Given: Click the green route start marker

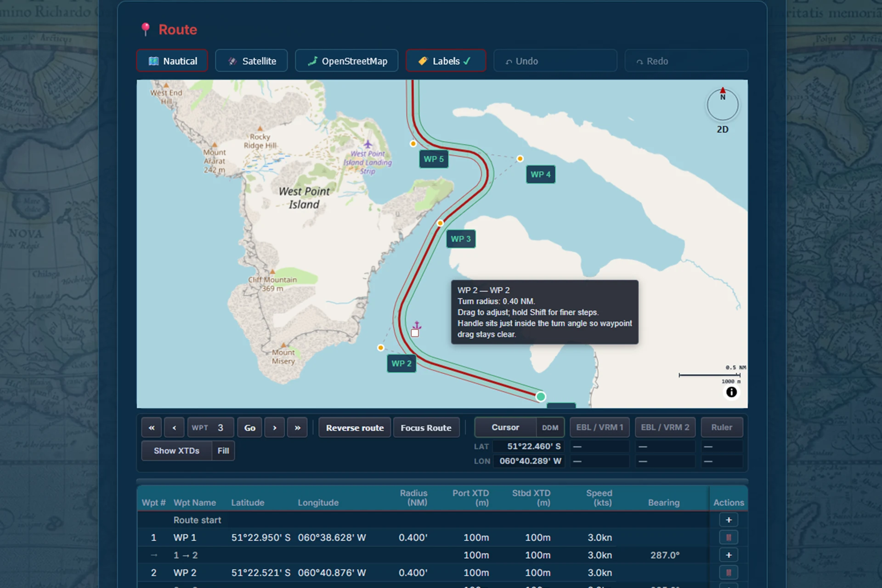Looking at the screenshot, I should tap(541, 396).
